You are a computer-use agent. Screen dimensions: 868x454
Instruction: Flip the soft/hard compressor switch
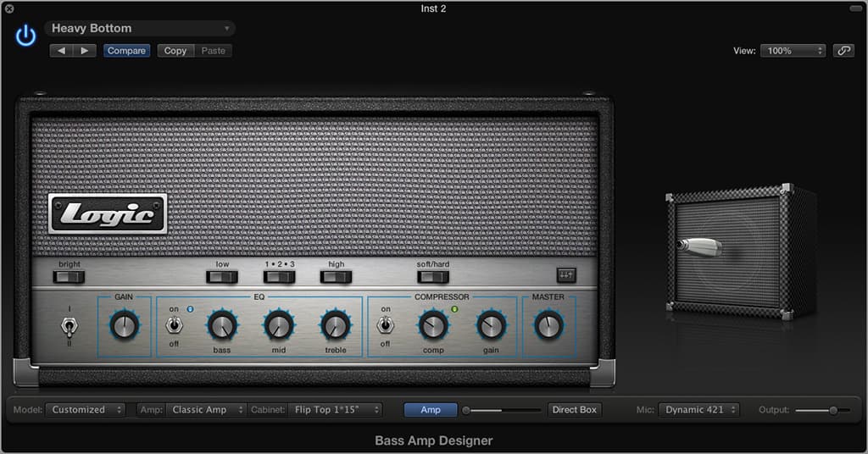point(433,276)
